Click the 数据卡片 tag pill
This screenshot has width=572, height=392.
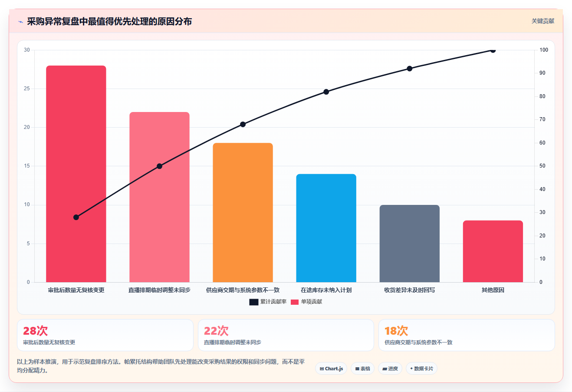(421, 369)
